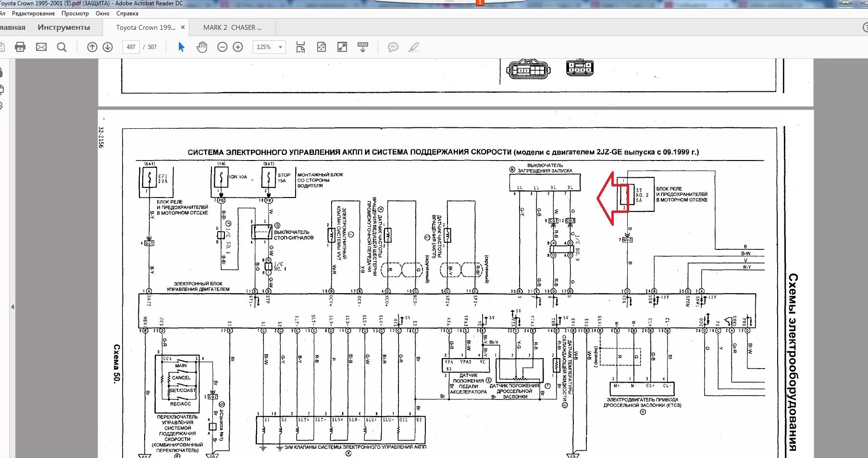Open the Редактирование menu
Screen dimensions: 868x458
coord(33,13)
